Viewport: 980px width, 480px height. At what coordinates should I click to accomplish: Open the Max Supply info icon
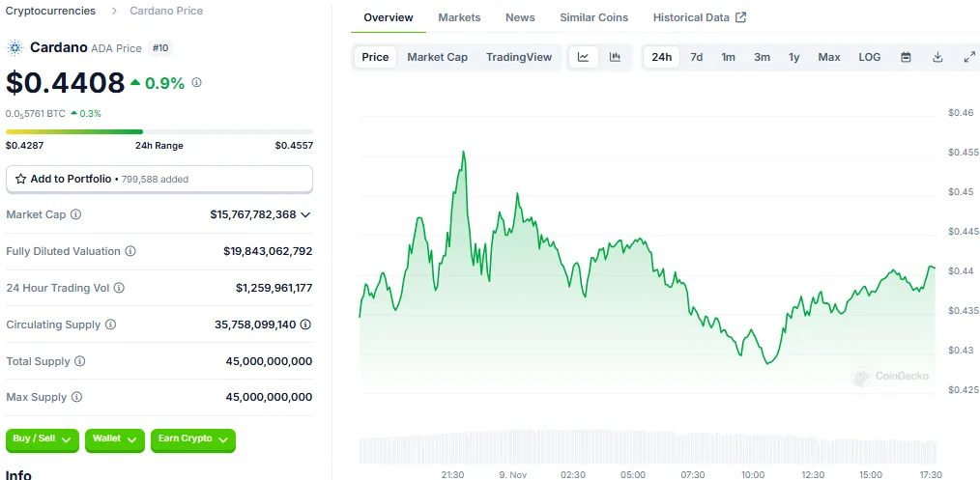click(76, 397)
